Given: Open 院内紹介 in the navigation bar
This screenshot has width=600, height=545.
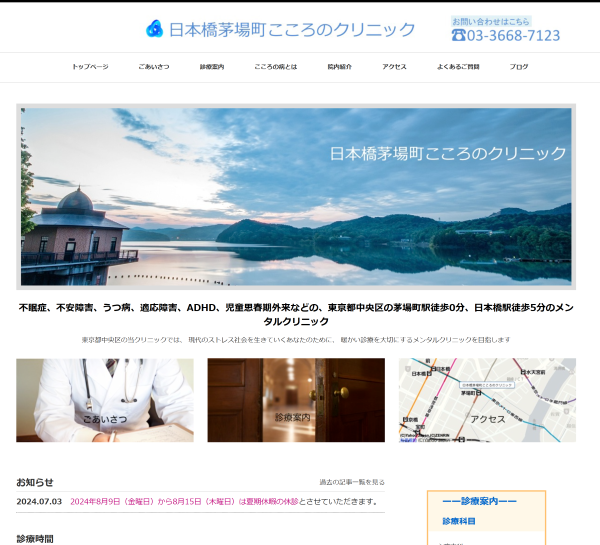Looking at the screenshot, I should (x=339, y=67).
